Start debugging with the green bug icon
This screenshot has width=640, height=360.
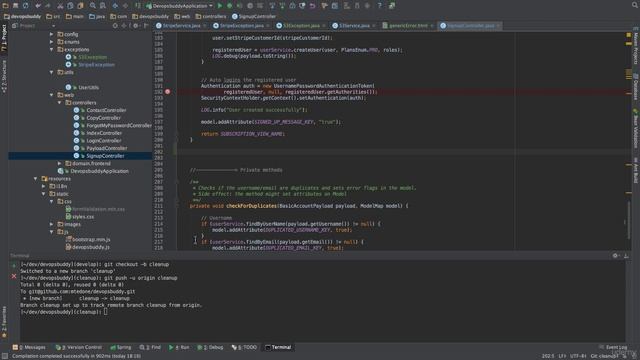point(229,6)
